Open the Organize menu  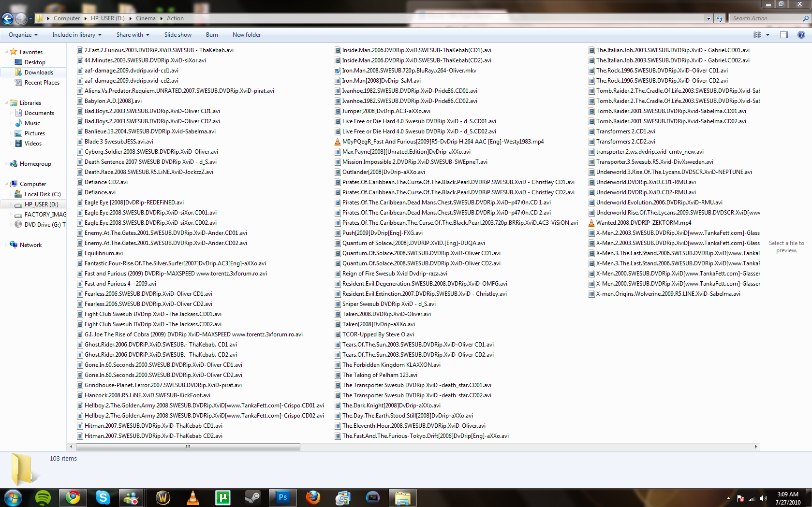click(23, 35)
